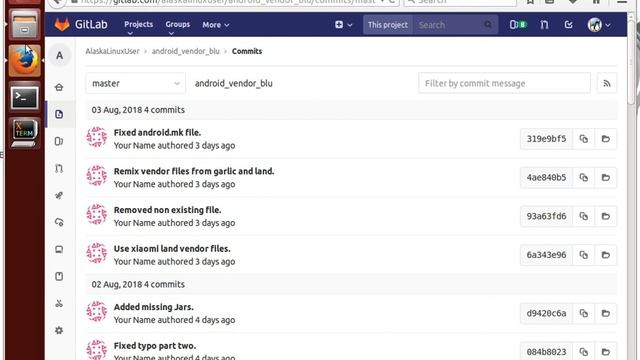
Task: Click author avatar for Added missing Jars.
Action: (x=97, y=312)
